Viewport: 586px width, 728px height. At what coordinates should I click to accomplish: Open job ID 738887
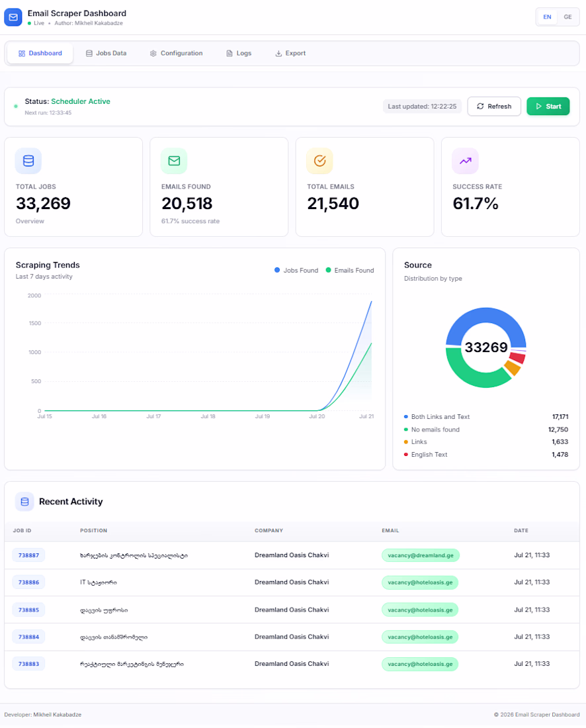(28, 555)
